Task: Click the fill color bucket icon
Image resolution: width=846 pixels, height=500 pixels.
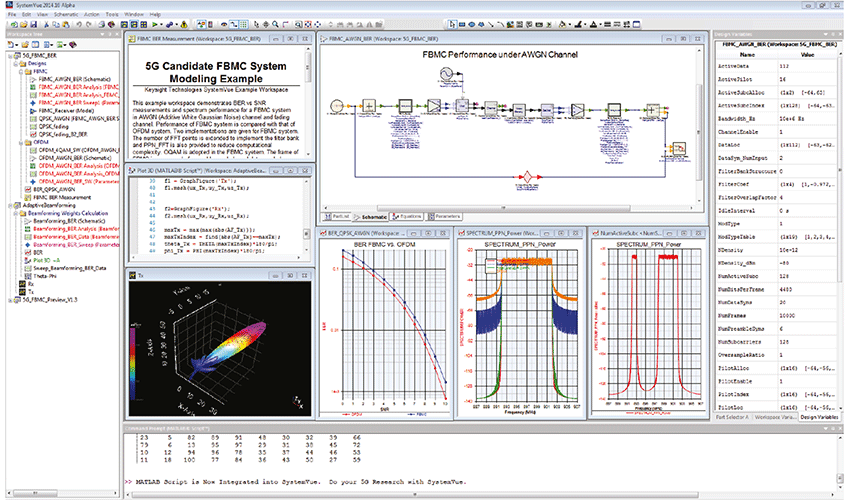Action: point(562,24)
